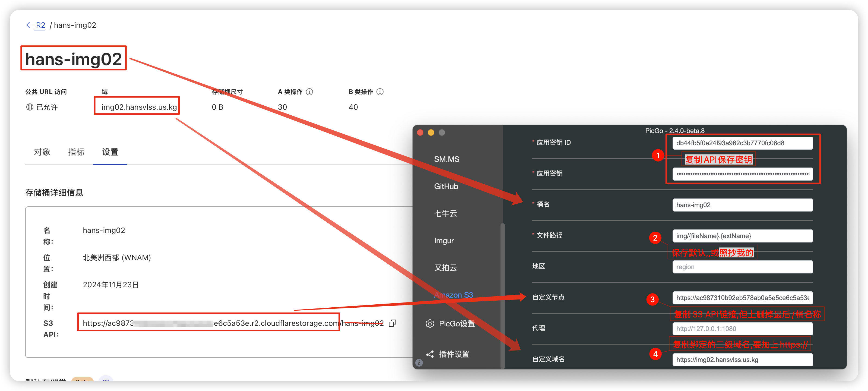Copy the S3 API URL with copy icon
The image size is (868, 391).
392,323
